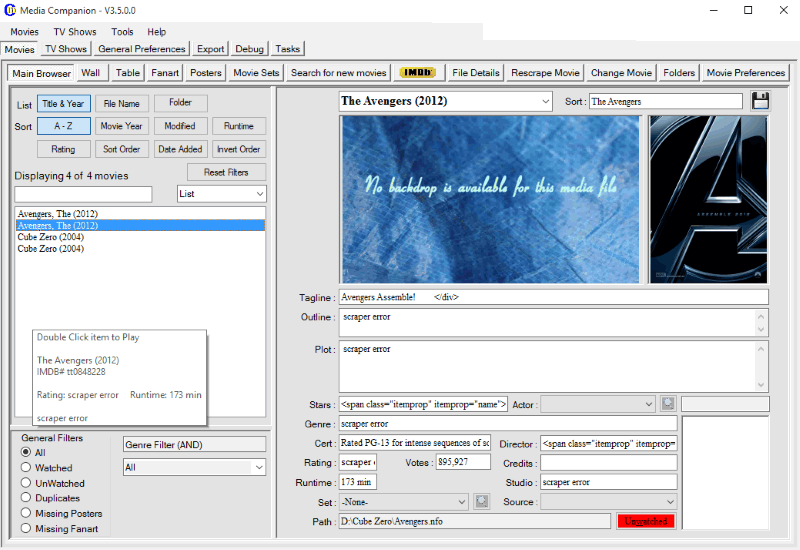Switch to General Preferences tab

pyautogui.click(x=142, y=49)
